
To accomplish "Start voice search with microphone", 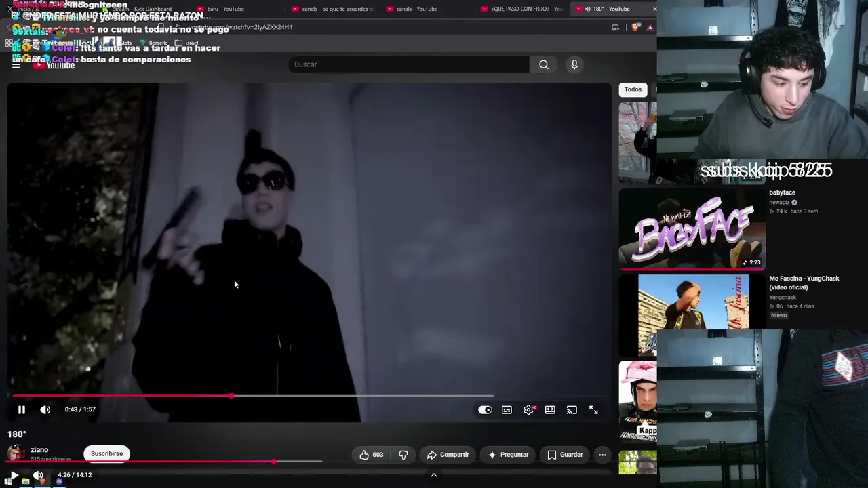I will 574,64.
